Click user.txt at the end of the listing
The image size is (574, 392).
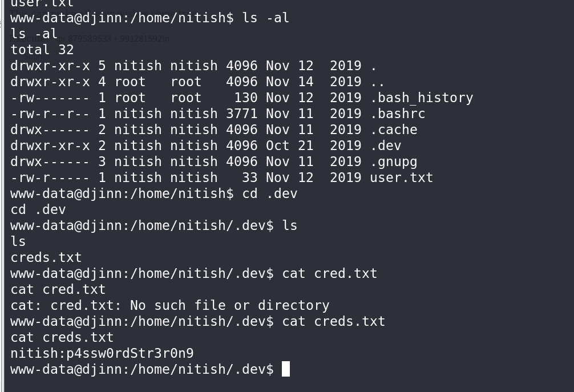click(402, 177)
